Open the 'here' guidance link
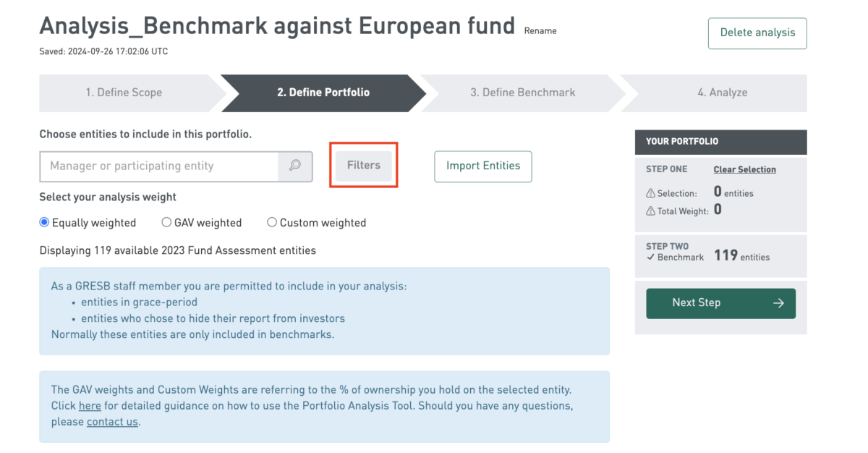 [90, 406]
